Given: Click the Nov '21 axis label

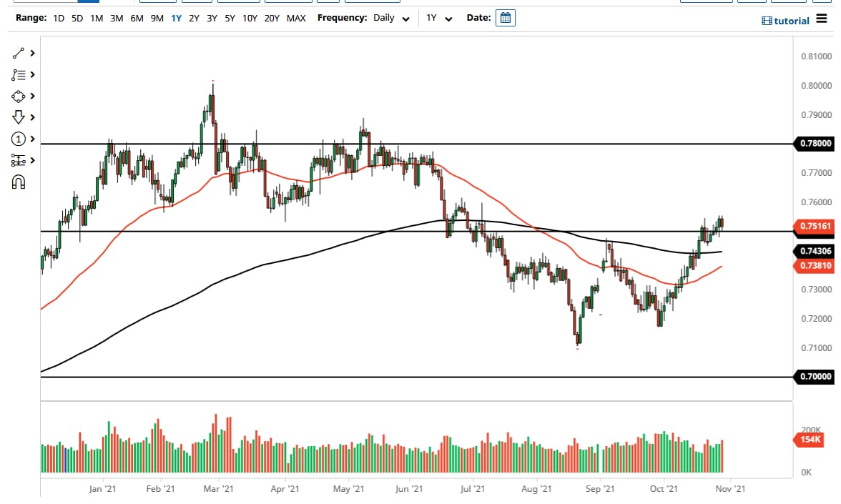Looking at the screenshot, I should click(x=730, y=488).
